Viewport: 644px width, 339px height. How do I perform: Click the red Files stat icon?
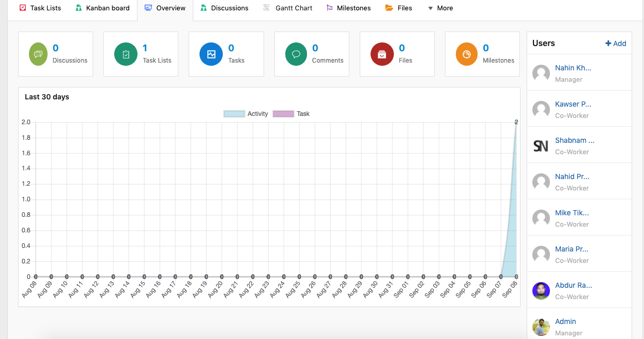point(381,54)
